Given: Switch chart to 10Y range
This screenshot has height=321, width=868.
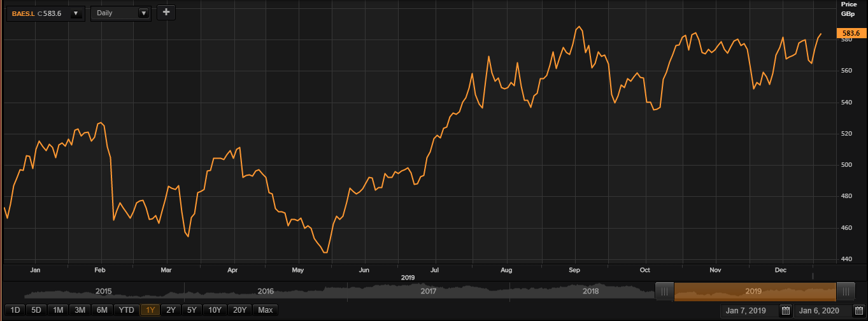Looking at the screenshot, I should click(215, 310).
